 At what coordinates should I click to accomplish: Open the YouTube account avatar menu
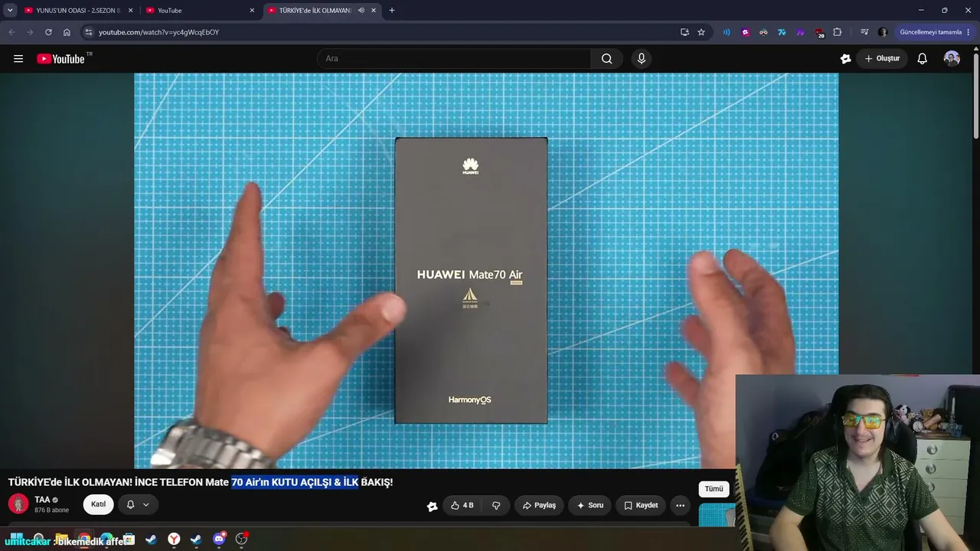pyautogui.click(x=952, y=59)
